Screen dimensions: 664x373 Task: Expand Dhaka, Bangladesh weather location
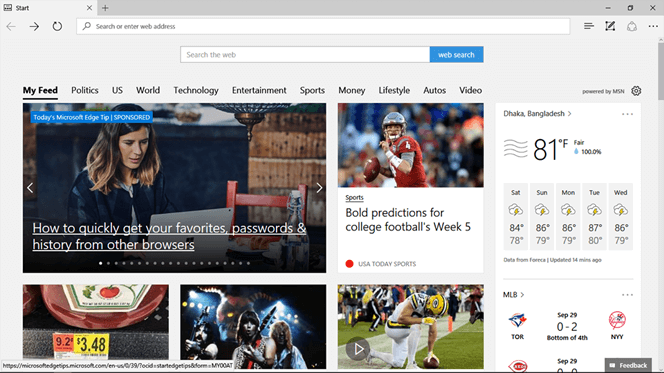537,113
